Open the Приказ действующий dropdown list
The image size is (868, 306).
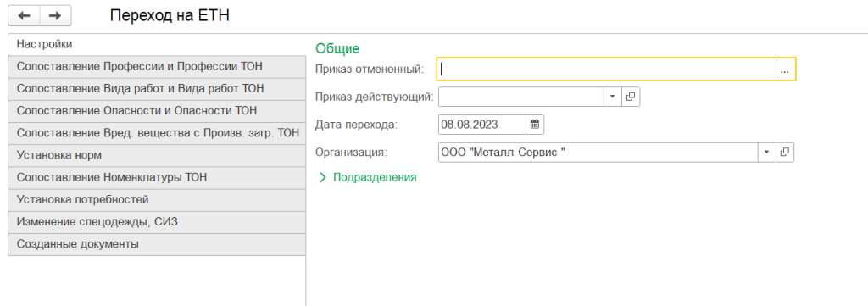click(612, 97)
